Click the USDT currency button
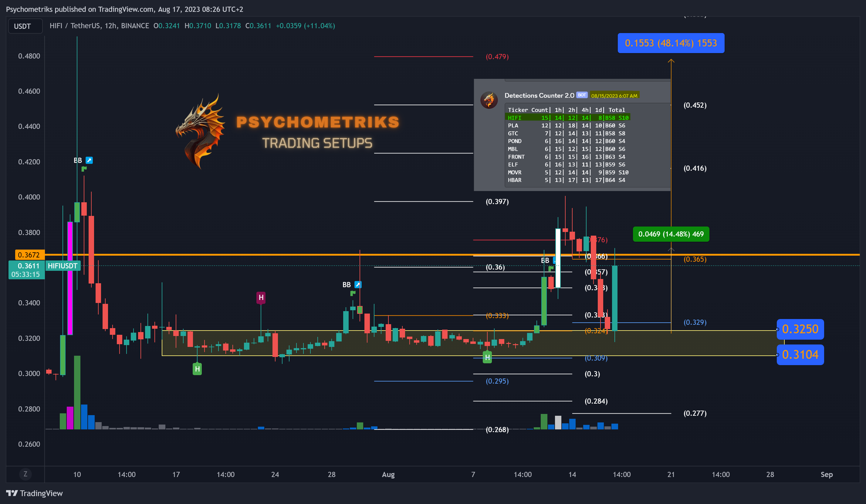Screen dimensions: 866x504 25,26
